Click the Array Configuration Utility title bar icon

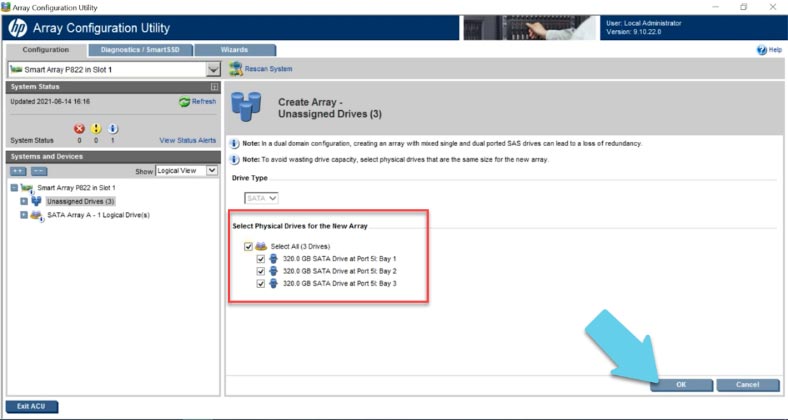pos(6,7)
